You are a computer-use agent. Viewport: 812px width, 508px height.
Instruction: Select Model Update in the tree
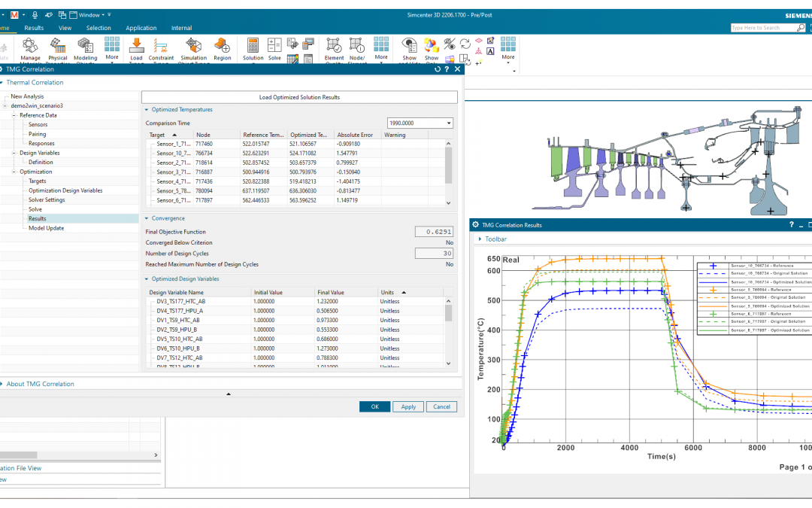pyautogui.click(x=46, y=227)
